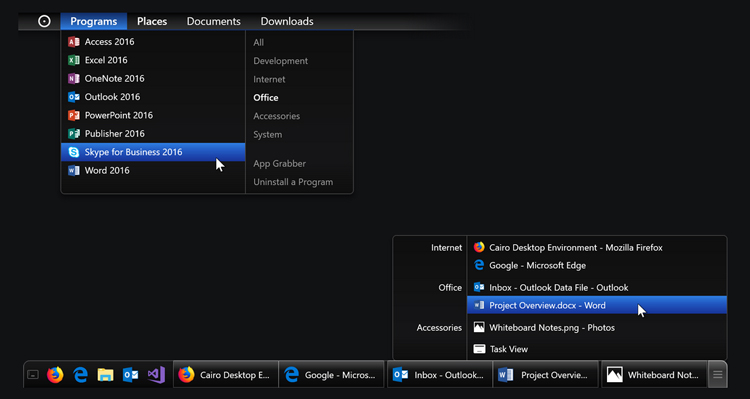Toggle the desktop overlay button on taskbar
The height and width of the screenshot is (399, 750).
(x=33, y=375)
